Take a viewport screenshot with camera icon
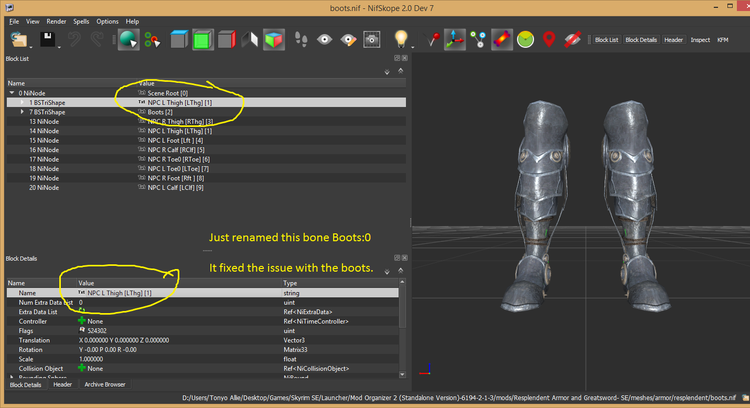This screenshot has height=408, width=750. (x=372, y=39)
